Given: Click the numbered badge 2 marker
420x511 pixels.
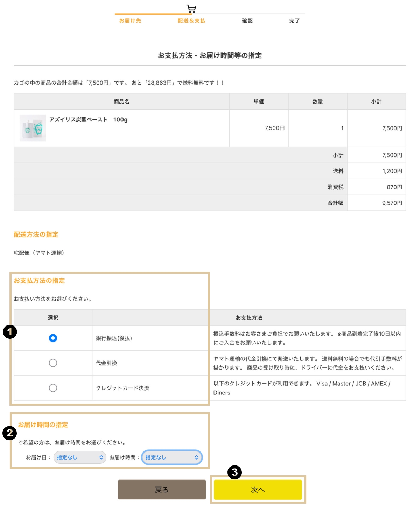Looking at the screenshot, I should click(9, 433).
